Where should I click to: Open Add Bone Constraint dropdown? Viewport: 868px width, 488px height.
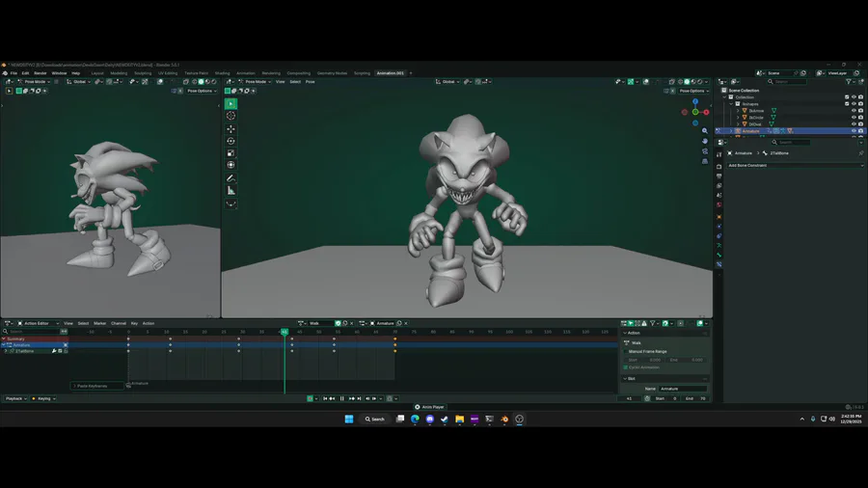point(795,166)
